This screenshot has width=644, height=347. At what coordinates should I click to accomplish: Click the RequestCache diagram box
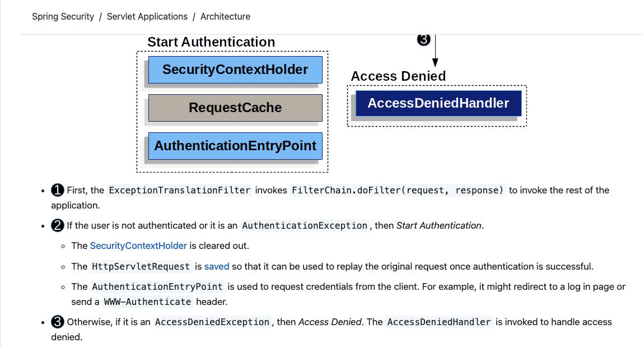click(x=235, y=108)
